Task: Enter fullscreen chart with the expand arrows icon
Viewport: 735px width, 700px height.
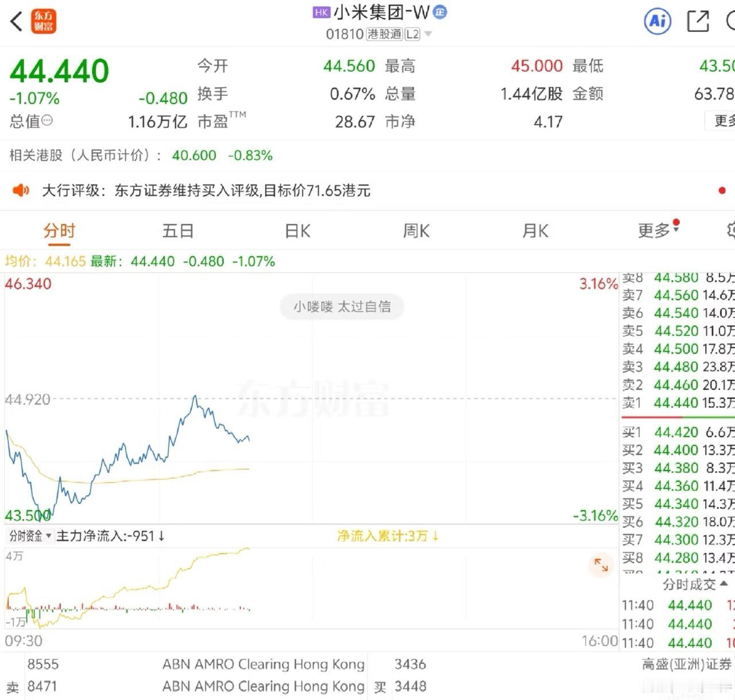Action: (x=601, y=566)
